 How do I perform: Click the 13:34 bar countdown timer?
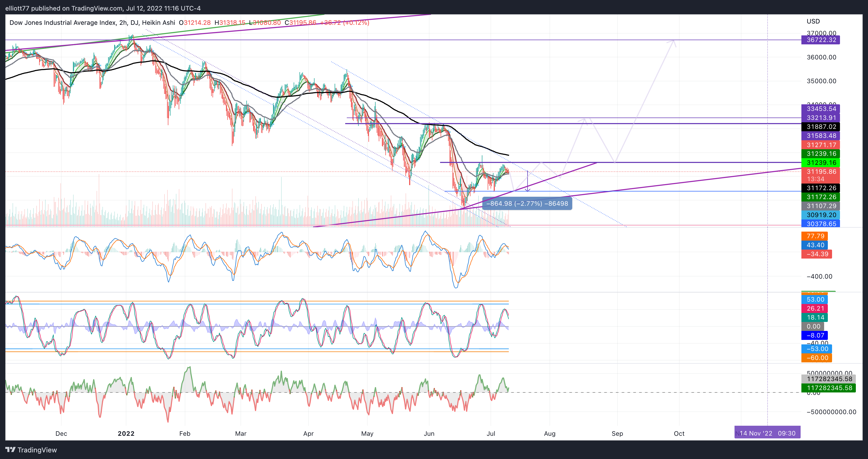(x=815, y=179)
